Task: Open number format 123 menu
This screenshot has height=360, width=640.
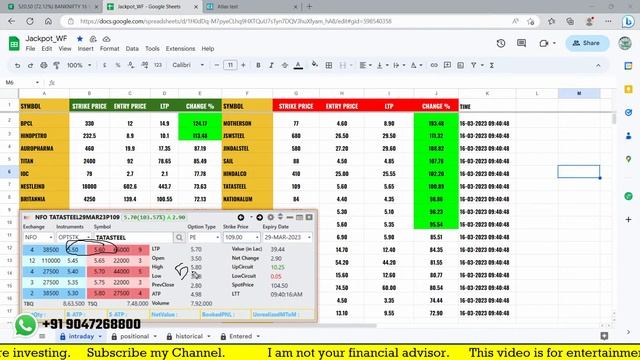Action: click(158, 65)
